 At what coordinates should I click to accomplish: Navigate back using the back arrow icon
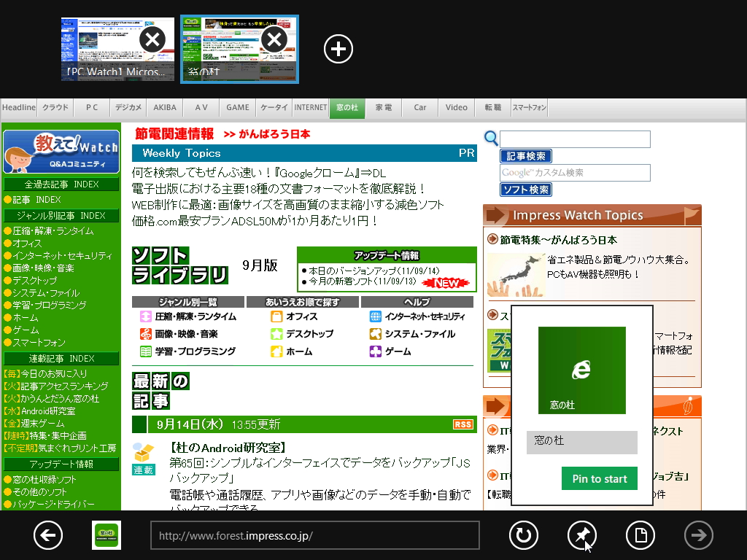[x=47, y=535]
